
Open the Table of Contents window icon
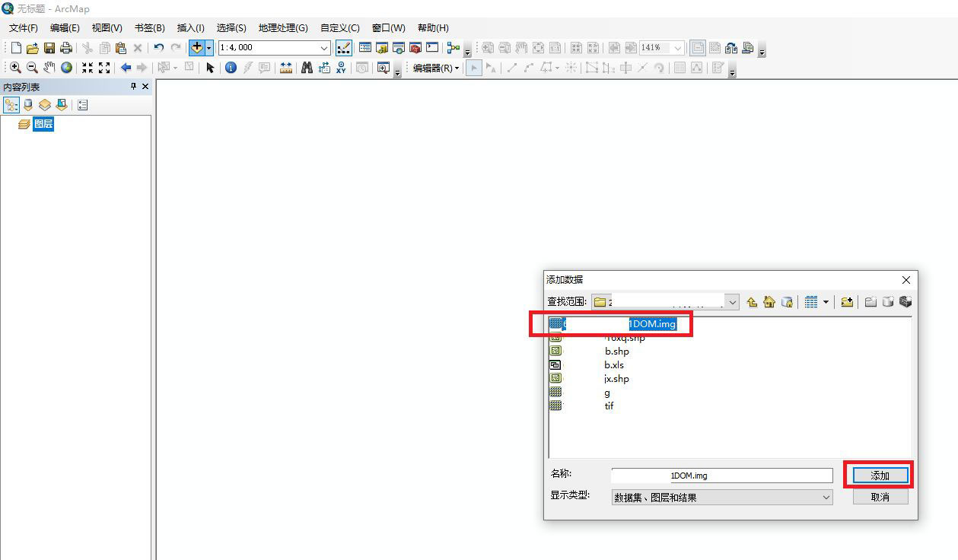365,48
